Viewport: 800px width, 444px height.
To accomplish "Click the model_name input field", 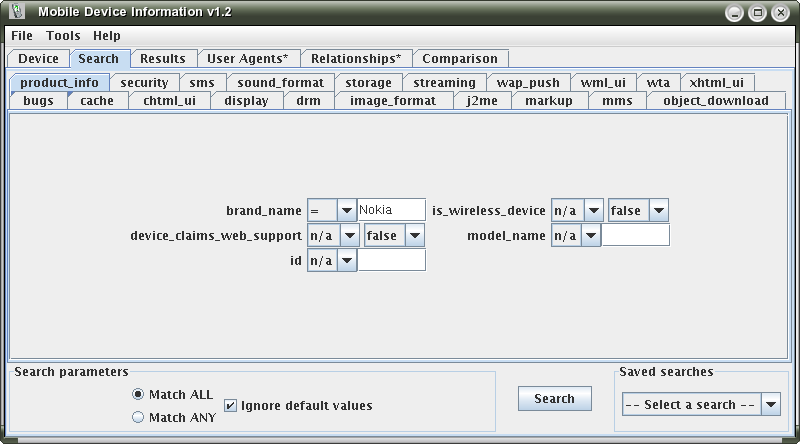I will (635, 235).
